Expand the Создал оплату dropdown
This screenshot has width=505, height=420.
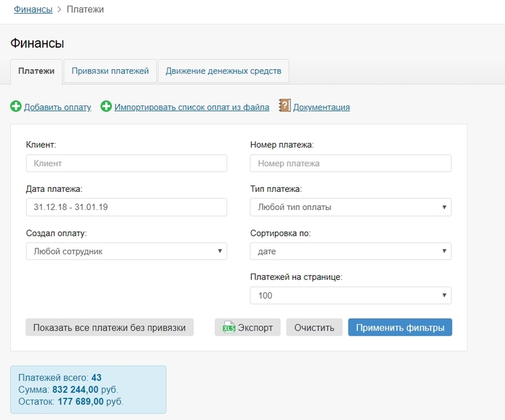[x=126, y=251]
